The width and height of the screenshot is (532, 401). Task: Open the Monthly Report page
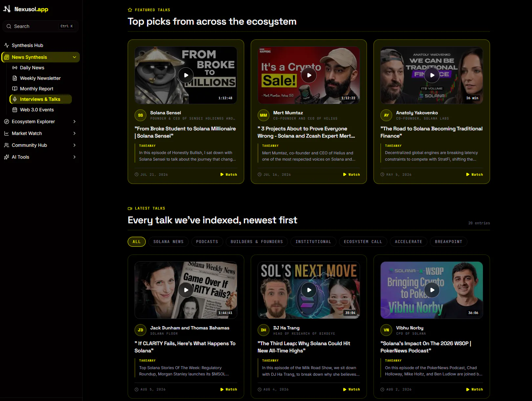(41, 89)
